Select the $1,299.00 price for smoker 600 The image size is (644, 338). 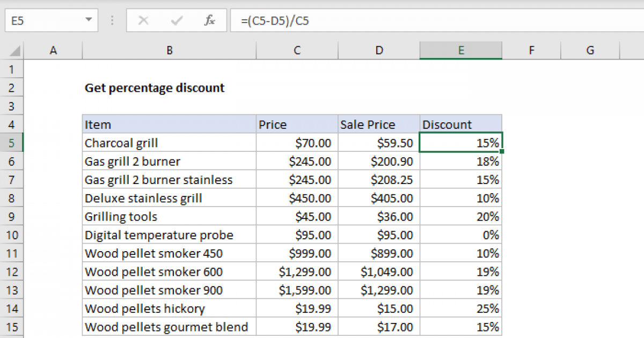click(x=297, y=272)
